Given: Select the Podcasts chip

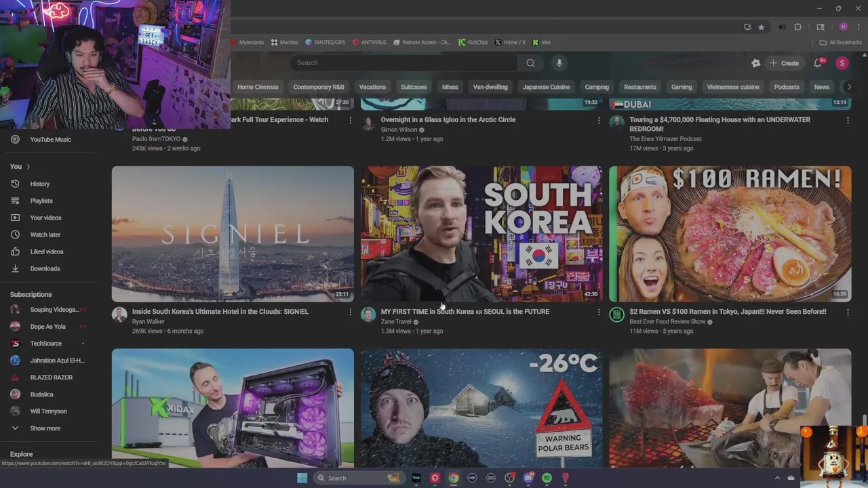Looking at the screenshot, I should tap(787, 87).
